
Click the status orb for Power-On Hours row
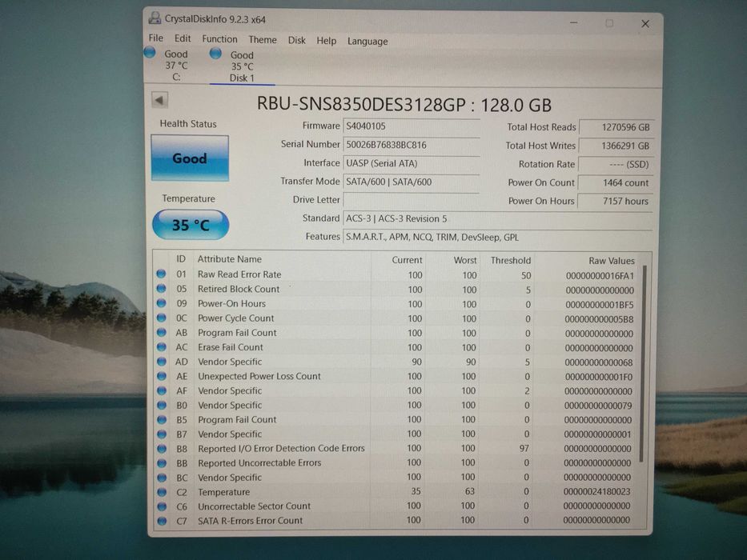[x=161, y=303]
